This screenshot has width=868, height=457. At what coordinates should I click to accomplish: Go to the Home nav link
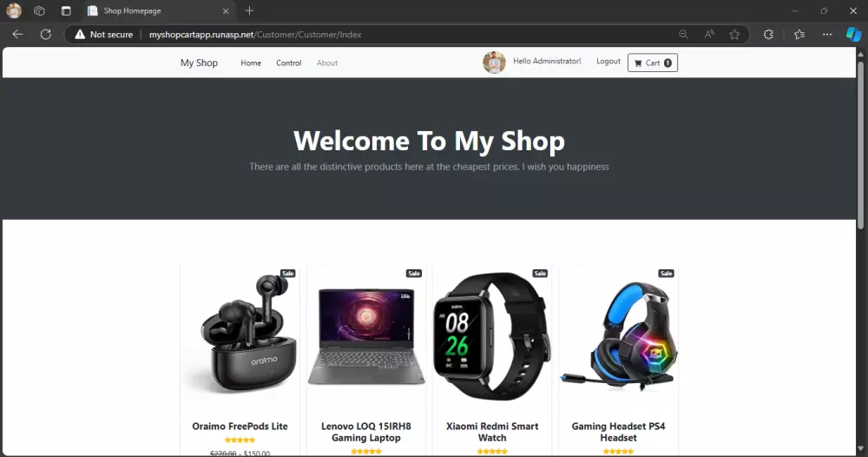coord(251,63)
